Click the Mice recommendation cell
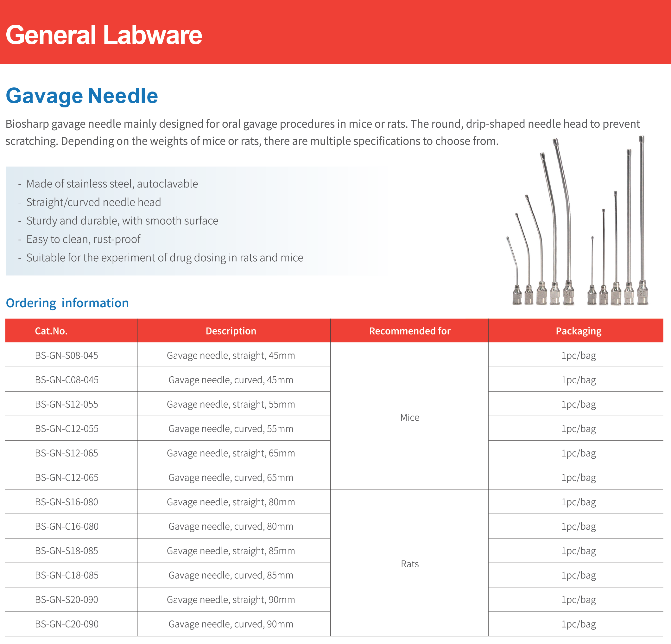The height and width of the screenshot is (644, 671). tap(409, 417)
